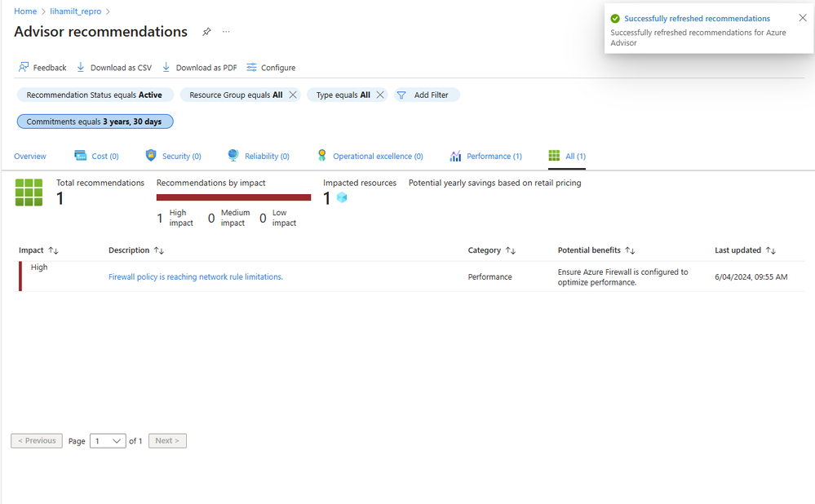Open the Recommendation Status equals Active filter
Viewport: 815px width, 504px height.
[95, 95]
